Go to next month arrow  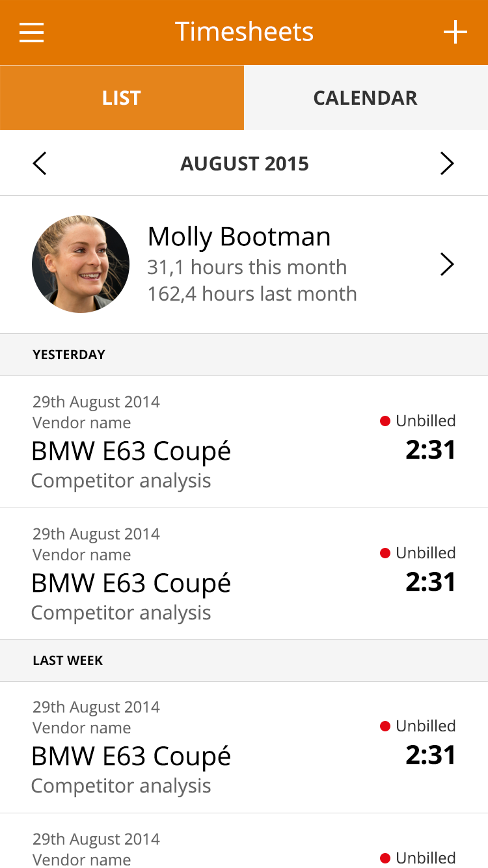447,163
